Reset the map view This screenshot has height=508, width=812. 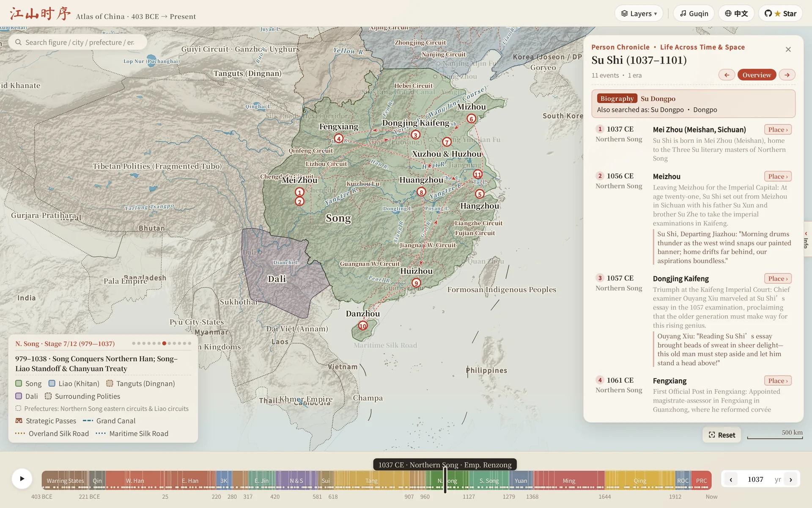722,435
